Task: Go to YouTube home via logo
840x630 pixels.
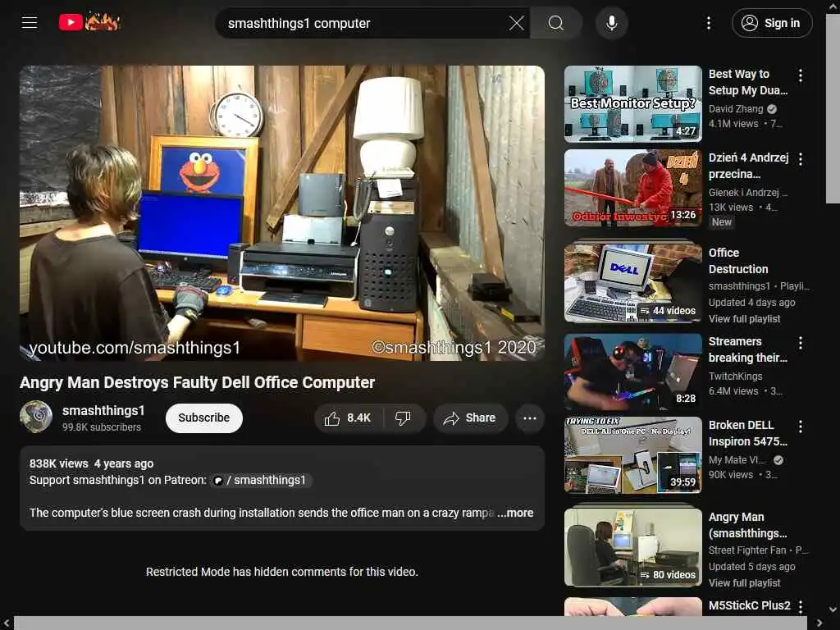Action: (x=89, y=22)
